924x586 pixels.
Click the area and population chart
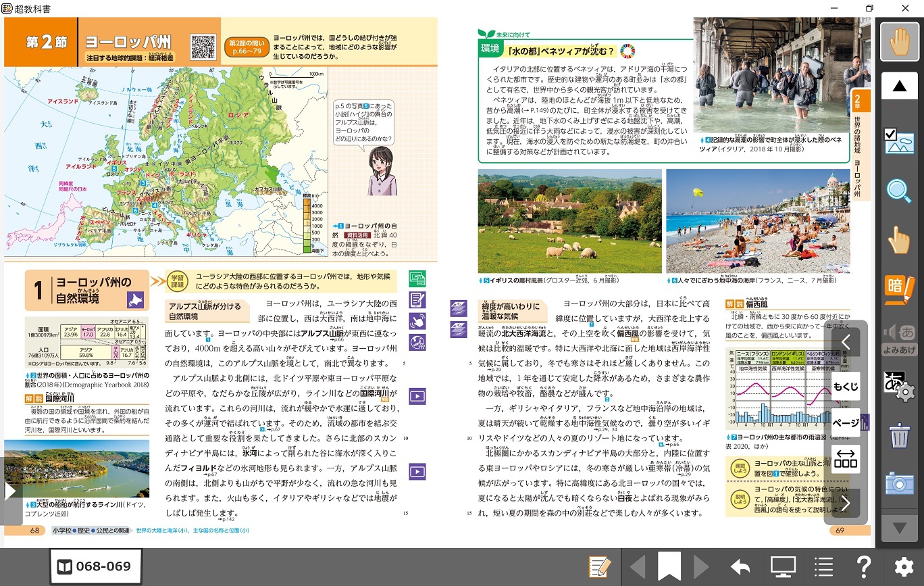[85, 343]
